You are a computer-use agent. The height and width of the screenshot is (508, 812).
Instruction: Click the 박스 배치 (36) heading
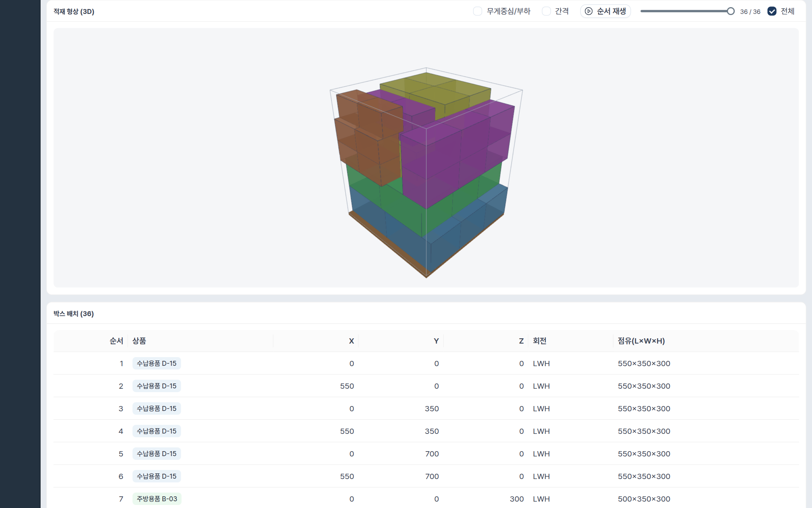[x=74, y=313]
